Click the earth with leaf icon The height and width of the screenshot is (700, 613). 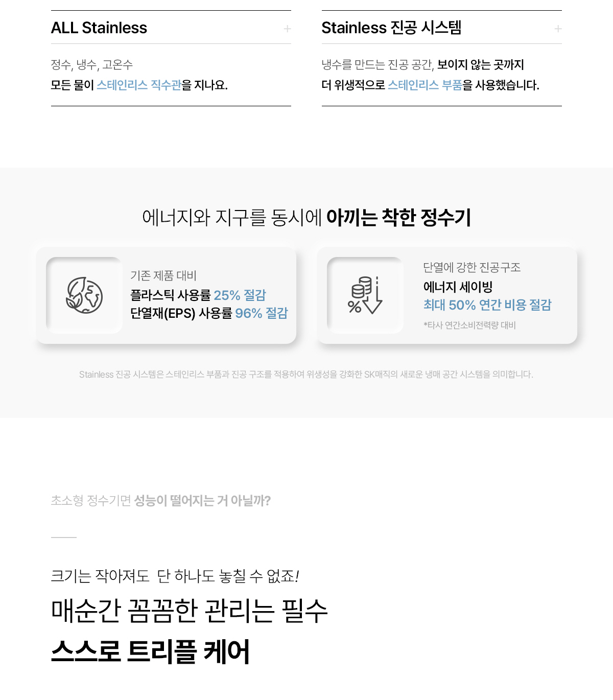84,295
